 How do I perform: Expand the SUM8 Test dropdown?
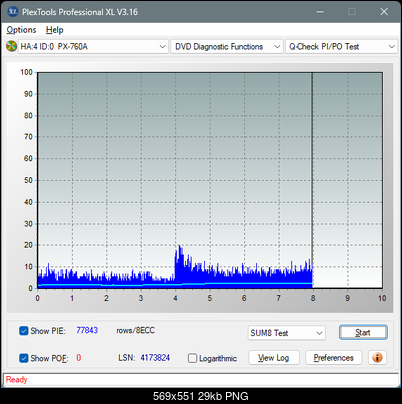pyautogui.click(x=287, y=333)
